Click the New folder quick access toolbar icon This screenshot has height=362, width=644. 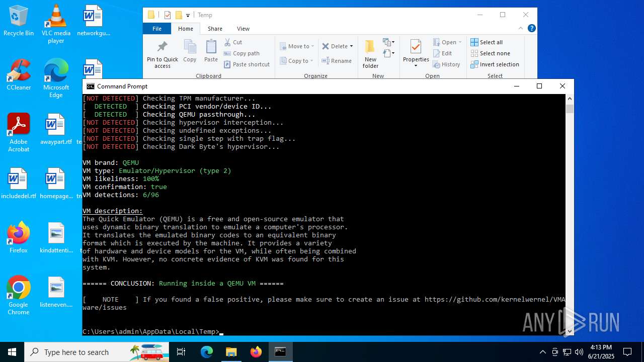point(178,15)
